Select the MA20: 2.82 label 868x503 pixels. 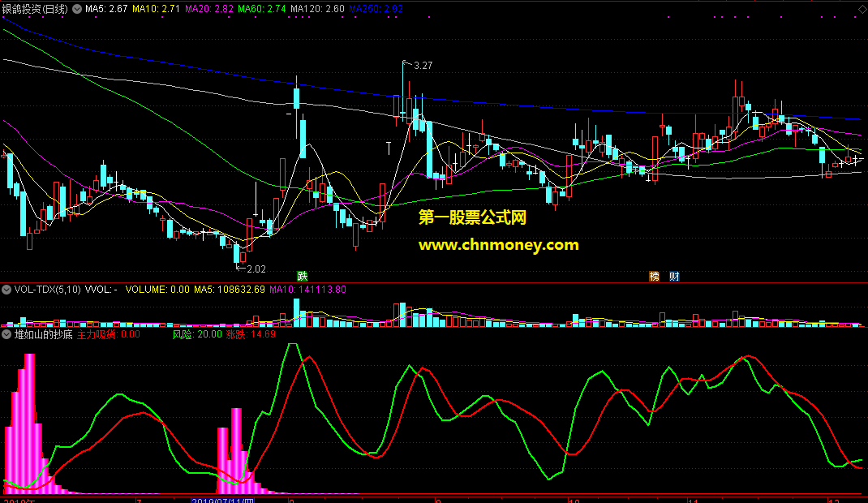(x=208, y=9)
